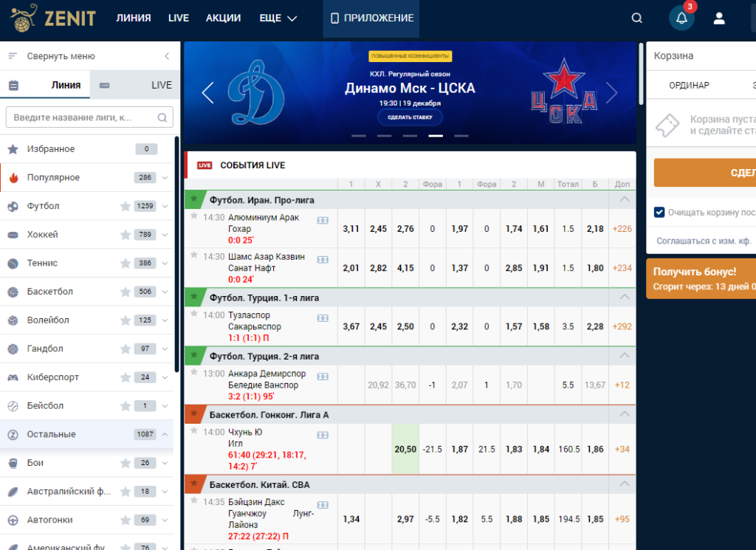The height and width of the screenshot is (550, 756).
Task: Select odds 3,67 for Тузласпор win
Action: point(351,326)
